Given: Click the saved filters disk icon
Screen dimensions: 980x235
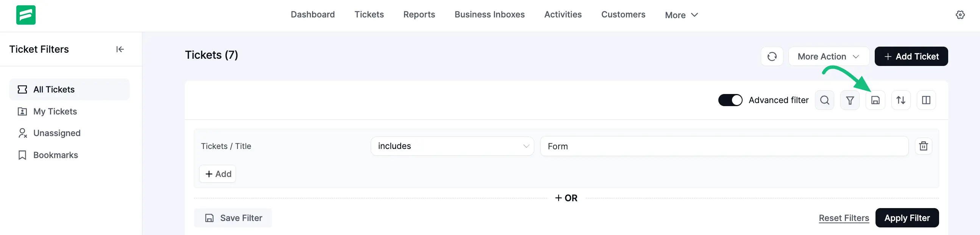Looking at the screenshot, I should click(x=875, y=100).
